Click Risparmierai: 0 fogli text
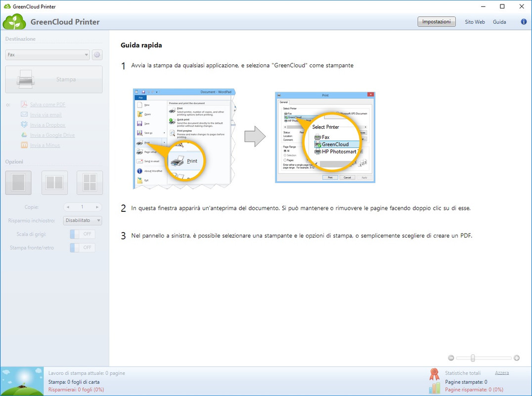The width and height of the screenshot is (532, 396). pos(76,390)
